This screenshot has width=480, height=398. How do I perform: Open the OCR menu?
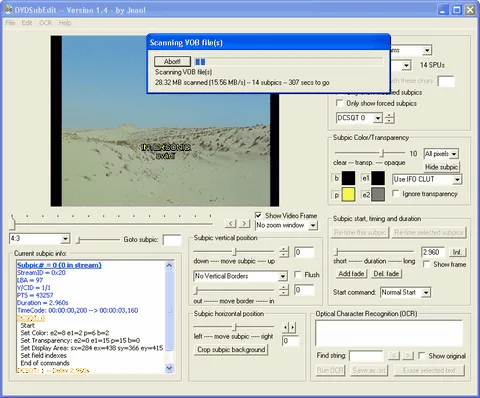45,23
